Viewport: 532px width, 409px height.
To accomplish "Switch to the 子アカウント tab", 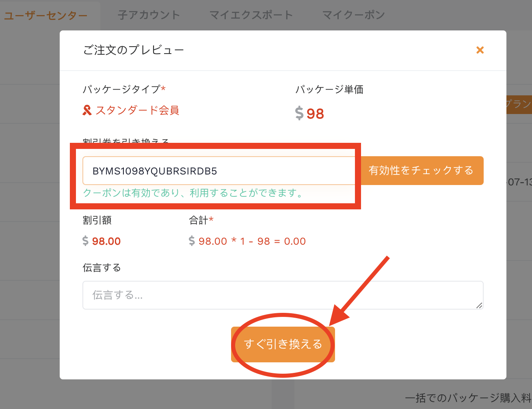I will pyautogui.click(x=149, y=15).
